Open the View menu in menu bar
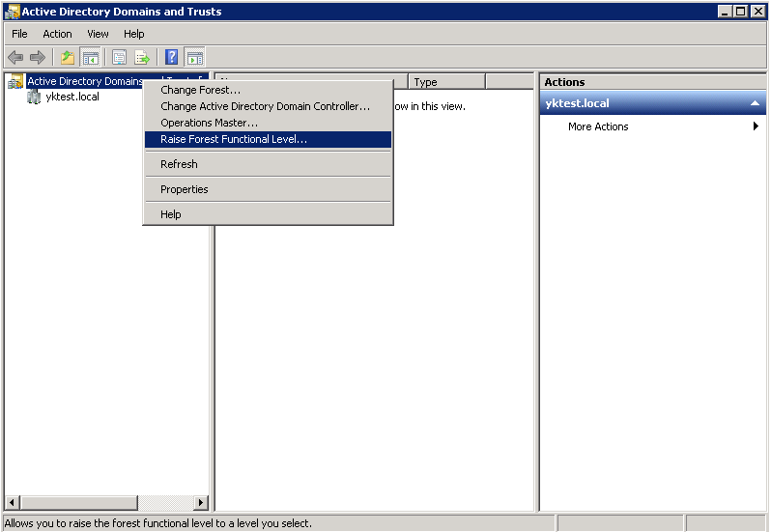The image size is (771, 532). (x=98, y=34)
